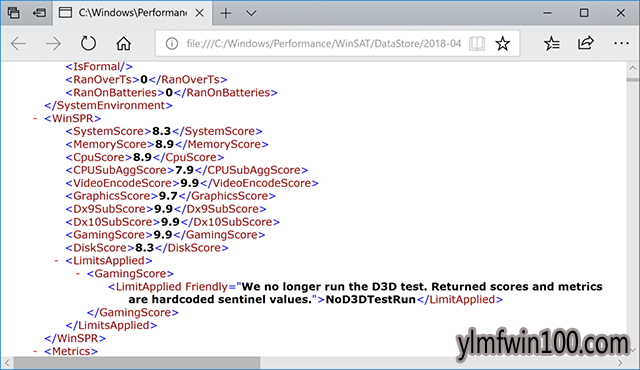Select the Dx9SubScore 9.9 line

[166, 209]
